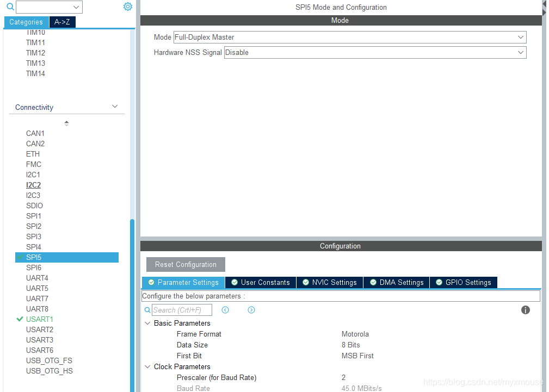Select CAN1 in Connectivity list
Screen dimensions: 549x392
(x=35, y=133)
